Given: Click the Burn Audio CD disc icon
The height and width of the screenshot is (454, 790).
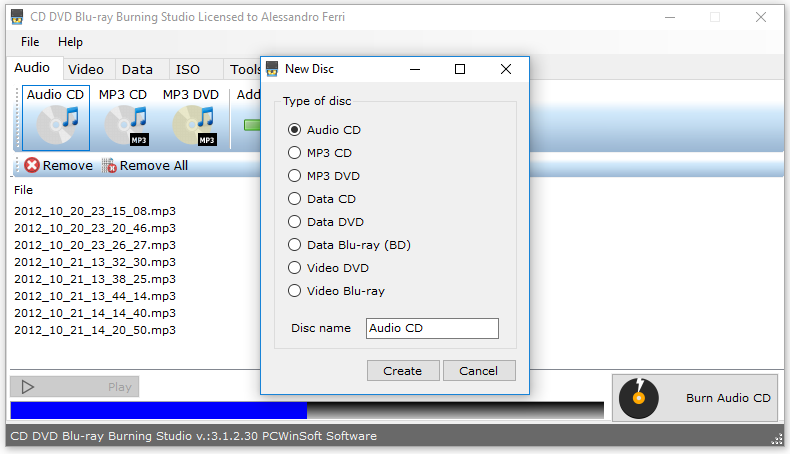Looking at the screenshot, I should click(639, 398).
